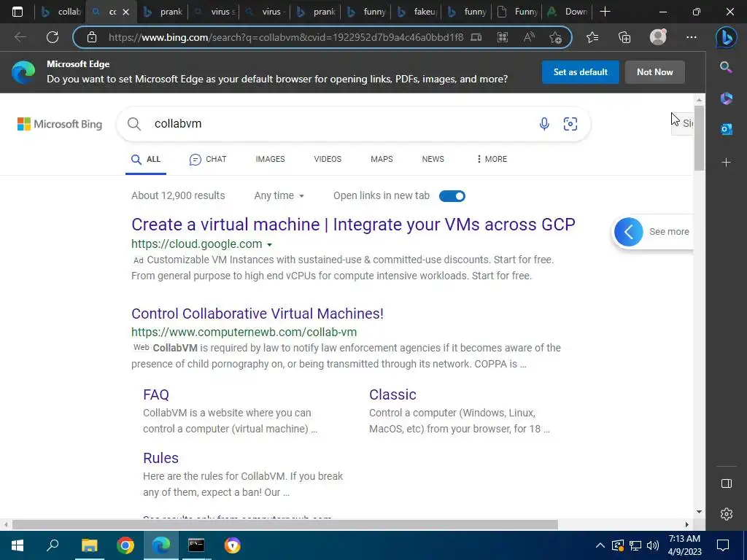The image size is (747, 560).
Task: Click the volume speaker tray icon
Action: tap(653, 545)
